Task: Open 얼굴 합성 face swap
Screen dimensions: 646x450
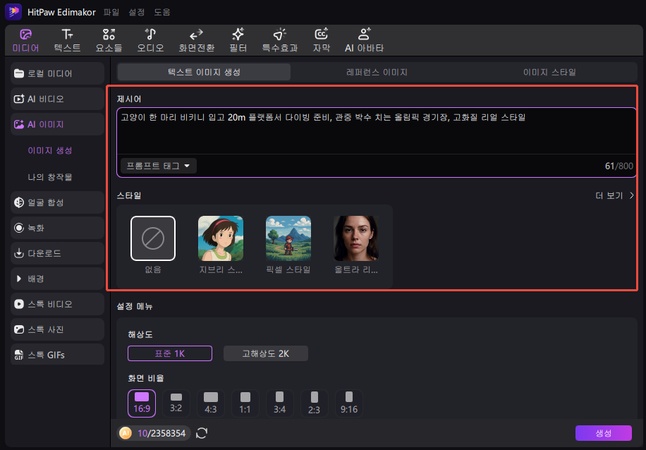Action: click(x=57, y=202)
